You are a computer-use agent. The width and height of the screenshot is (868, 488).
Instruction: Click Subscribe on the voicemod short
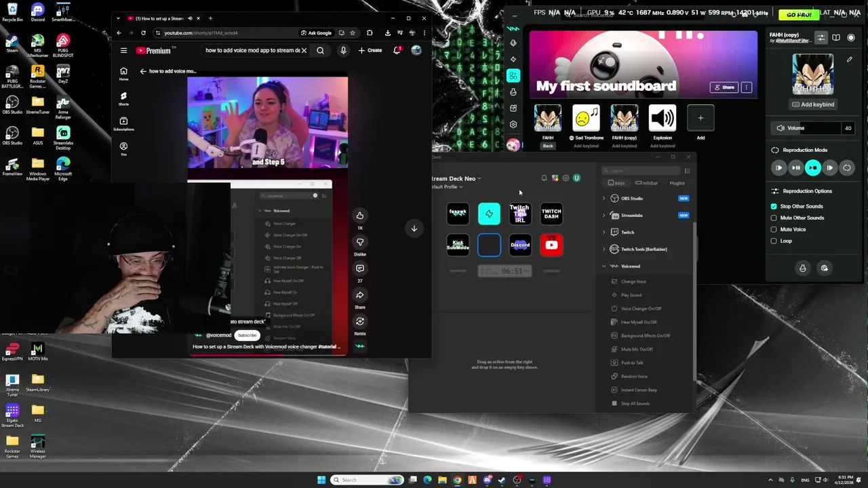[247, 335]
